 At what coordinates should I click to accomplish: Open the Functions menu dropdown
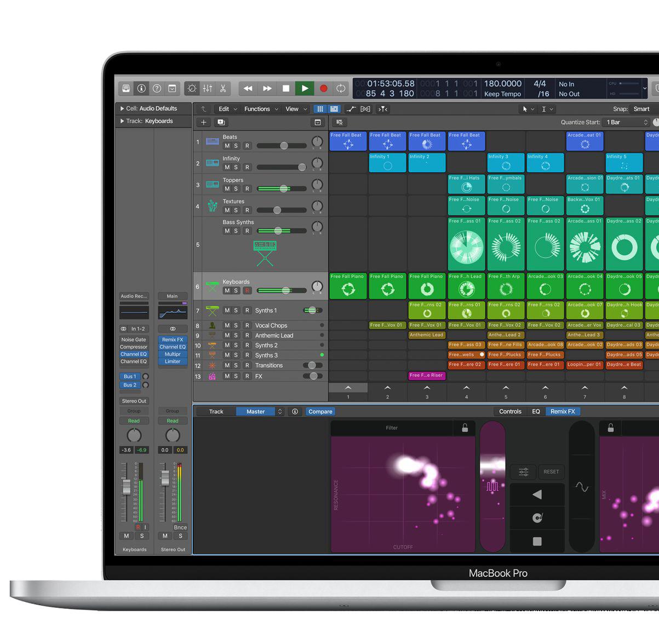[261, 109]
